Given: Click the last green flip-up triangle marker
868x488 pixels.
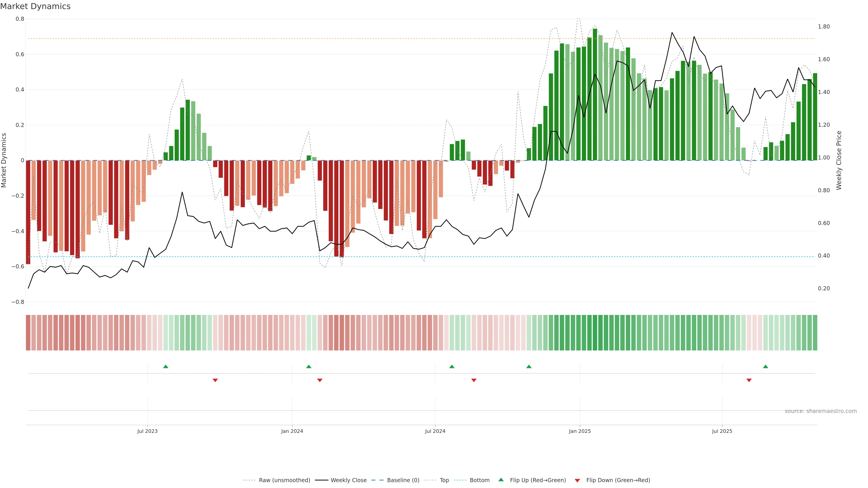Looking at the screenshot, I should pyautogui.click(x=766, y=366).
